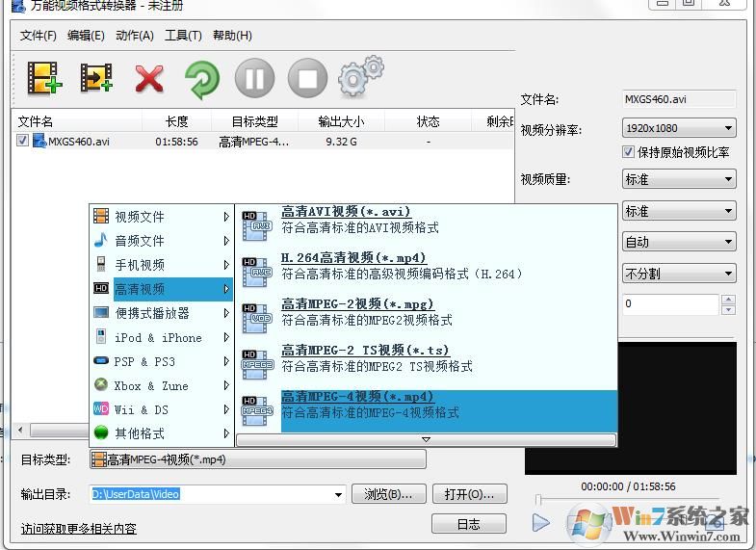Open the 工具(T) menu

pos(183,36)
